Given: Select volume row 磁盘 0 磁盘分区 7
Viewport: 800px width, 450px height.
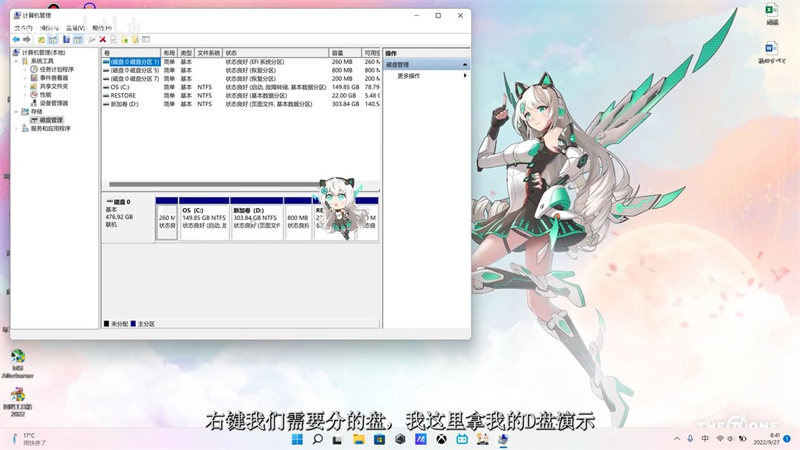Looking at the screenshot, I should pyautogui.click(x=241, y=79).
